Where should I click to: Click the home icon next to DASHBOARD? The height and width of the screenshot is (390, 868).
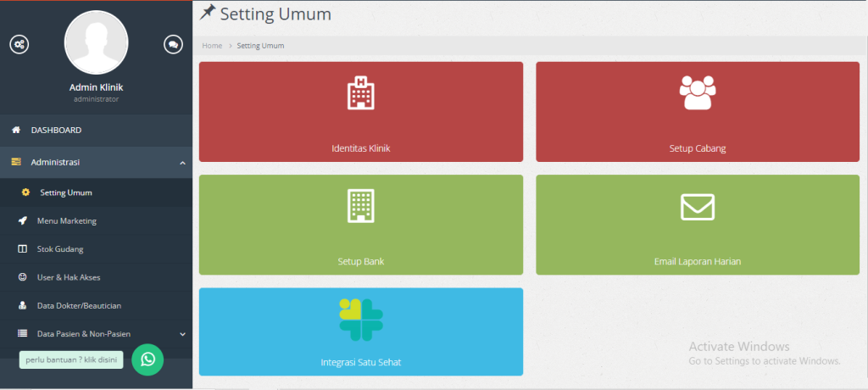[x=16, y=131]
